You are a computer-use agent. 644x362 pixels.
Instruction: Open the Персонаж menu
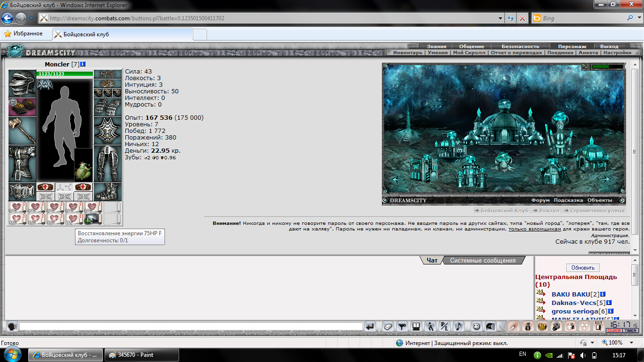tap(572, 46)
